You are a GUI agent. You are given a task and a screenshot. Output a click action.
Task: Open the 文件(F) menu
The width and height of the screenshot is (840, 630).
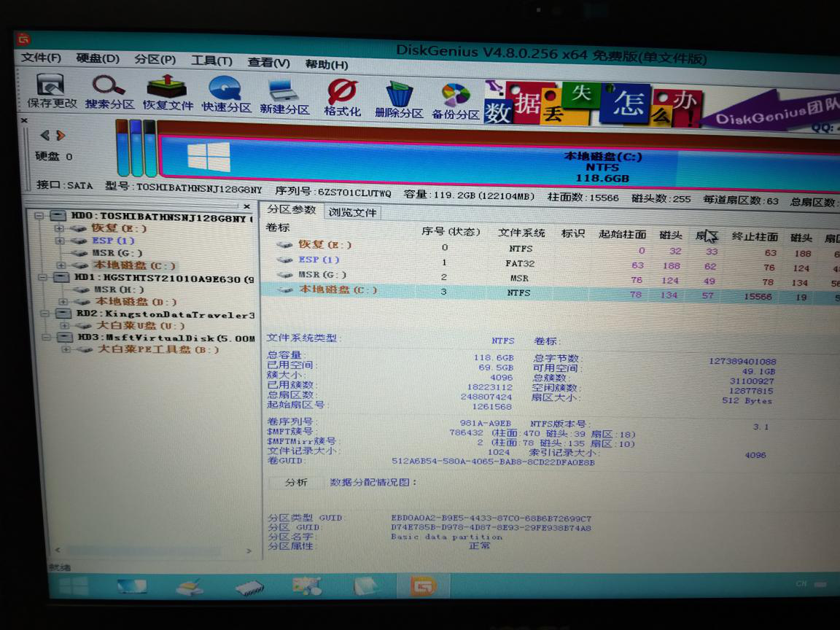tap(41, 58)
